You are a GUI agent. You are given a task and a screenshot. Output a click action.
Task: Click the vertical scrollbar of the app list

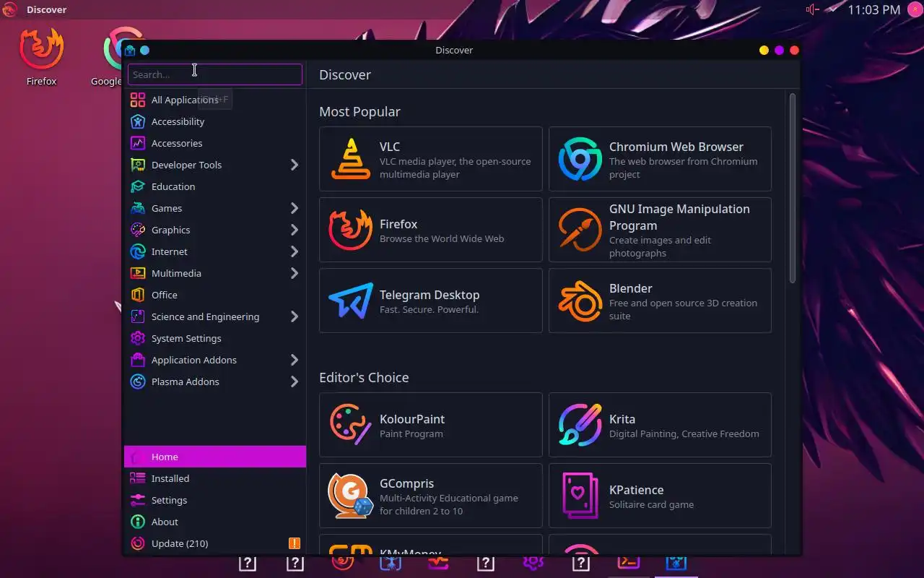[793, 188]
